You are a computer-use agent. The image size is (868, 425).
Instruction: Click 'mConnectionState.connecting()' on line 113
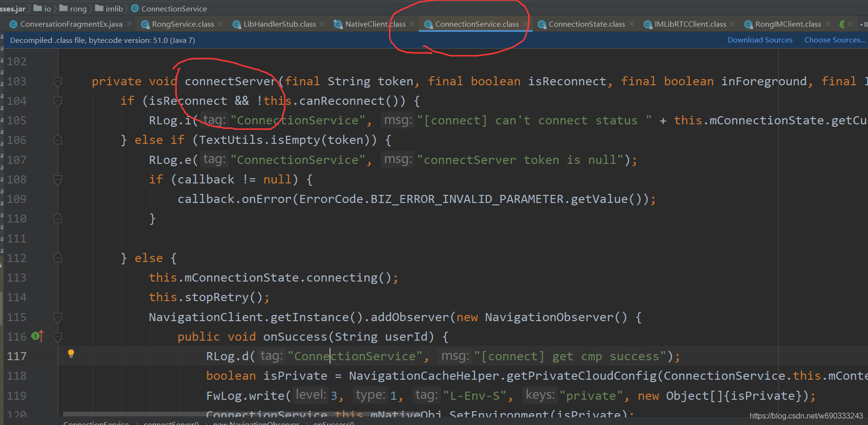pos(288,278)
